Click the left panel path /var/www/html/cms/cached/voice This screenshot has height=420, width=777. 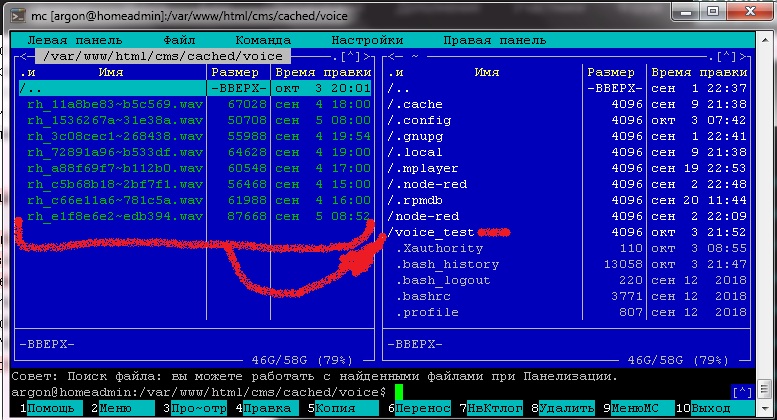[x=163, y=56]
